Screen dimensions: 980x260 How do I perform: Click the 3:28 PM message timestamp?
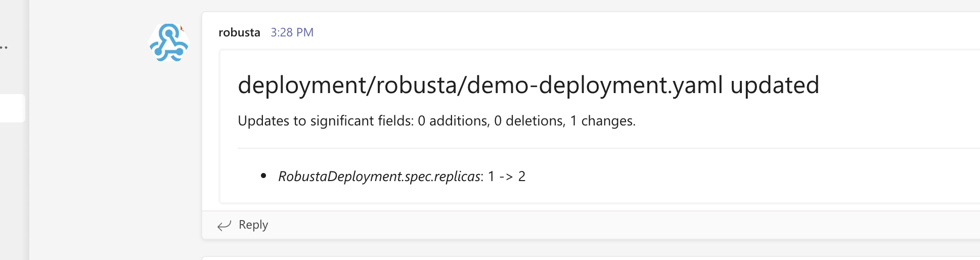[292, 32]
